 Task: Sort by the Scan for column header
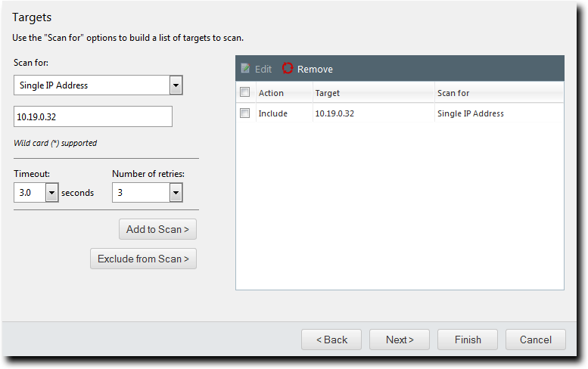coord(499,92)
